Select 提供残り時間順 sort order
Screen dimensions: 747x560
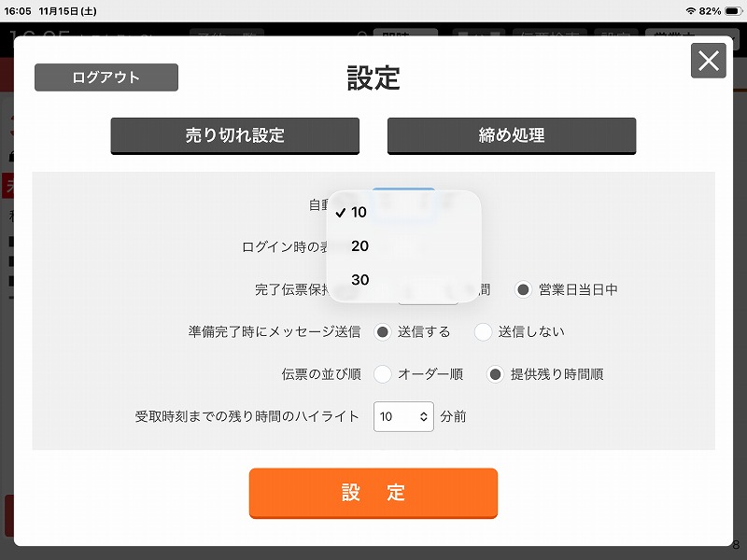[496, 374]
